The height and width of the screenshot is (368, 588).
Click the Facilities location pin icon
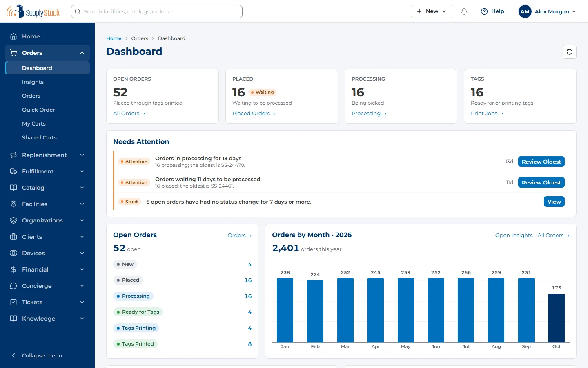tap(13, 204)
